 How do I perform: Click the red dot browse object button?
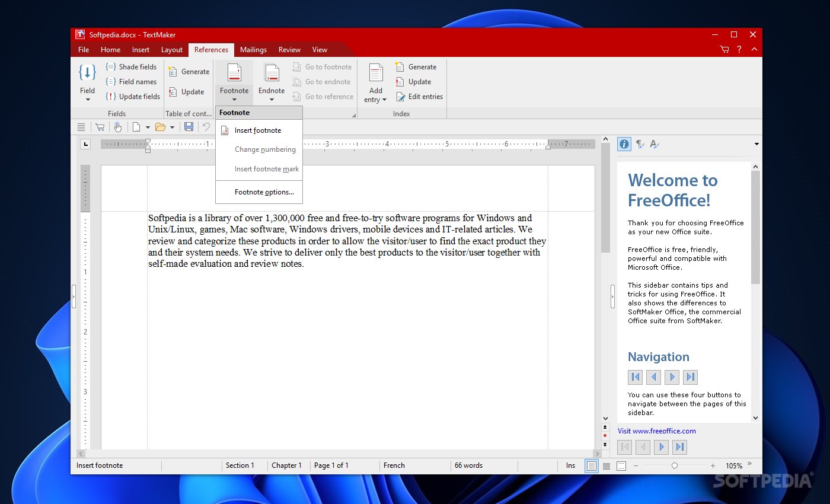(x=605, y=435)
